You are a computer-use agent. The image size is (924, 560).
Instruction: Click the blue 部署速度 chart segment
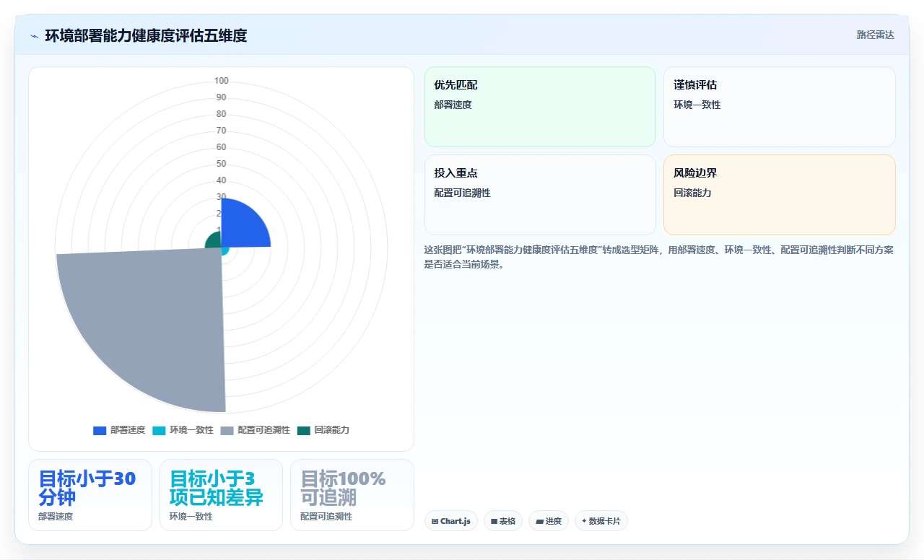pyautogui.click(x=242, y=227)
